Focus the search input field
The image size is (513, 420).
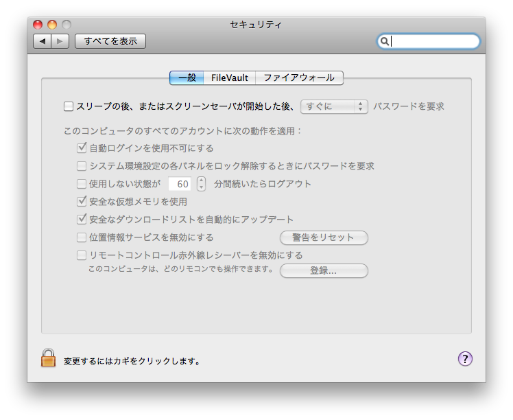pyautogui.click(x=429, y=41)
